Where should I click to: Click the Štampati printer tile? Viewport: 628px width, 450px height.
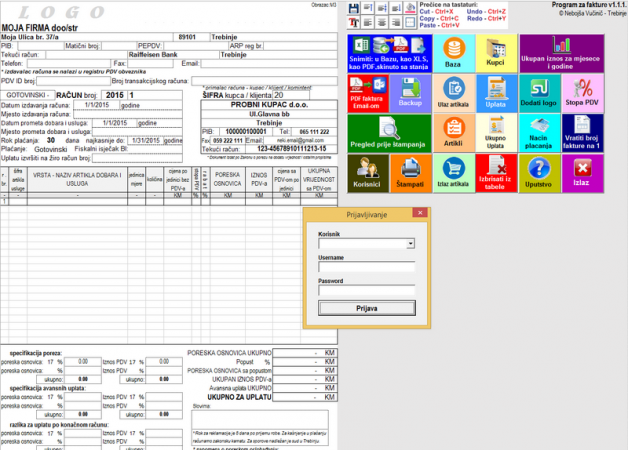coord(411,173)
